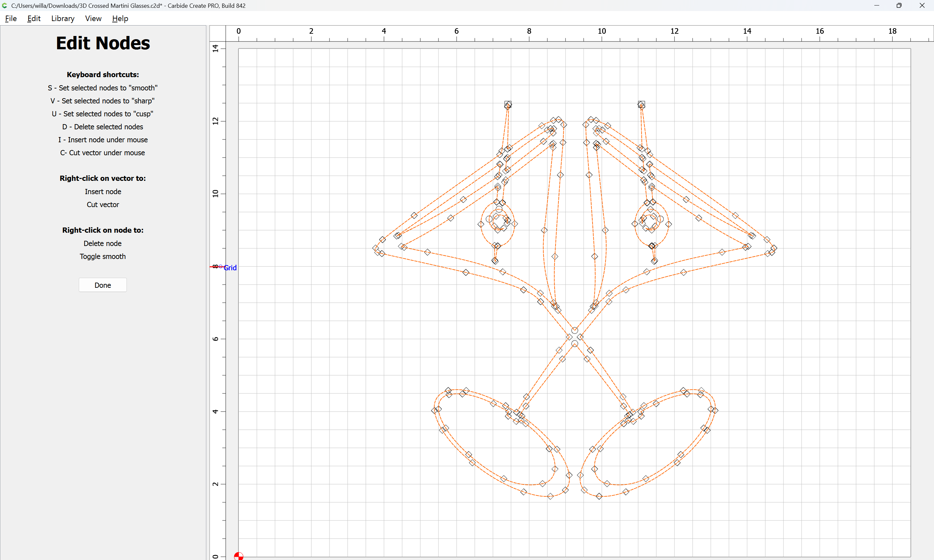The height and width of the screenshot is (560, 934).
Task: Select the upper circular node where the stems cross
Action: (x=574, y=330)
